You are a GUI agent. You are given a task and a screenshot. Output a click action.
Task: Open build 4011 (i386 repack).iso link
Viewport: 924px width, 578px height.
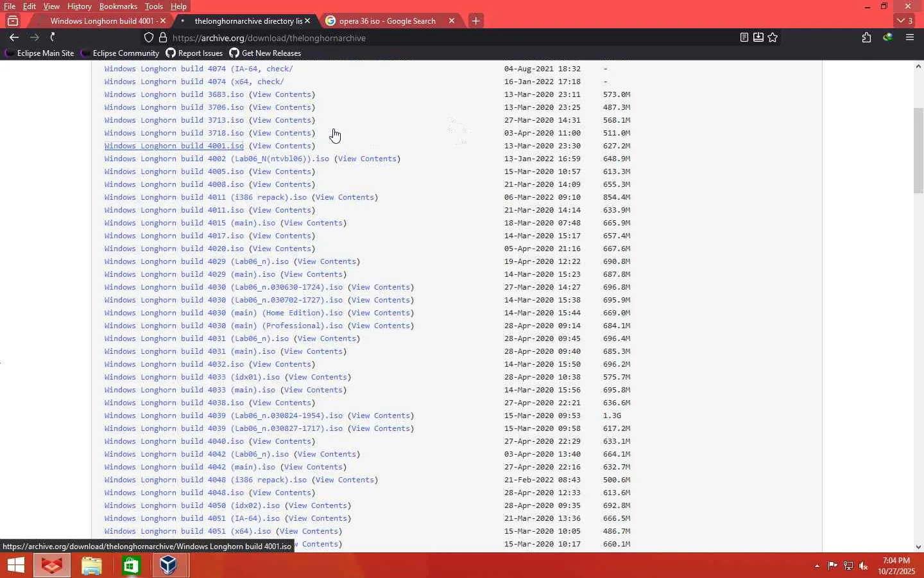point(205,197)
